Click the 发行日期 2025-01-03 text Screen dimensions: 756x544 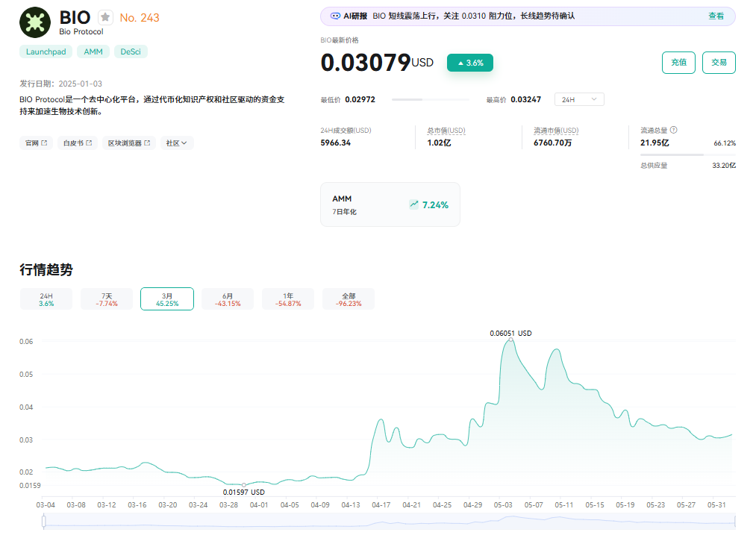click(x=60, y=84)
